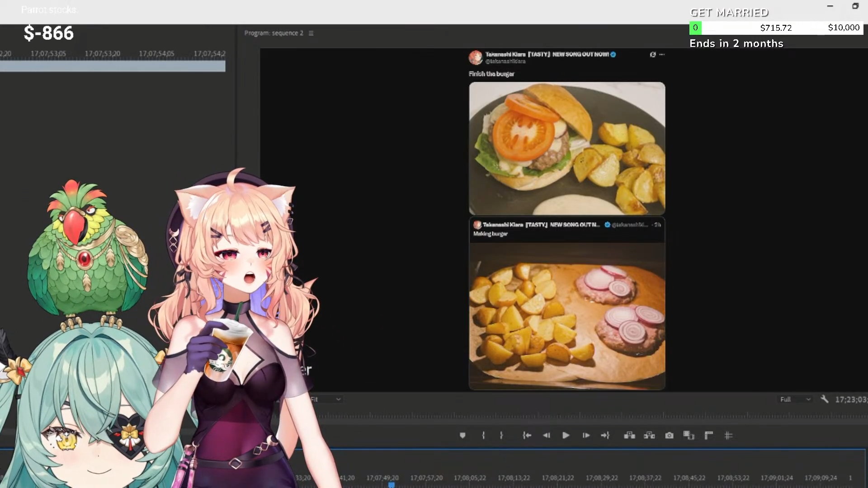Minimize the window
The height and width of the screenshot is (488, 868).
click(x=830, y=6)
